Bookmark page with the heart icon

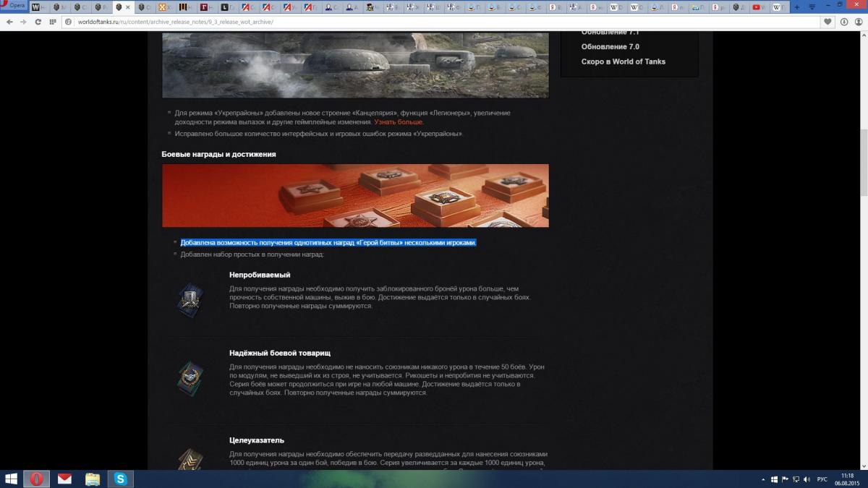point(827,22)
